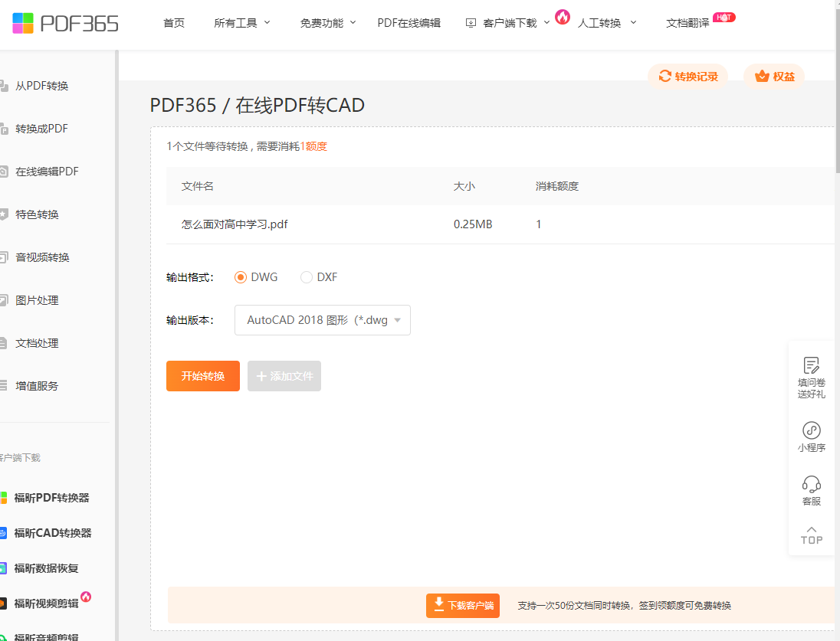Select DXF output format
840x641 pixels.
[307, 277]
